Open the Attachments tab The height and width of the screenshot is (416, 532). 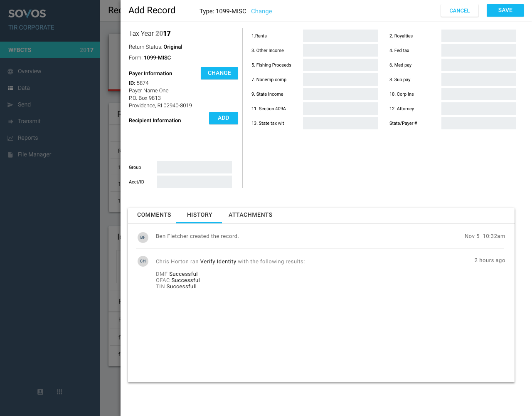[x=250, y=215]
